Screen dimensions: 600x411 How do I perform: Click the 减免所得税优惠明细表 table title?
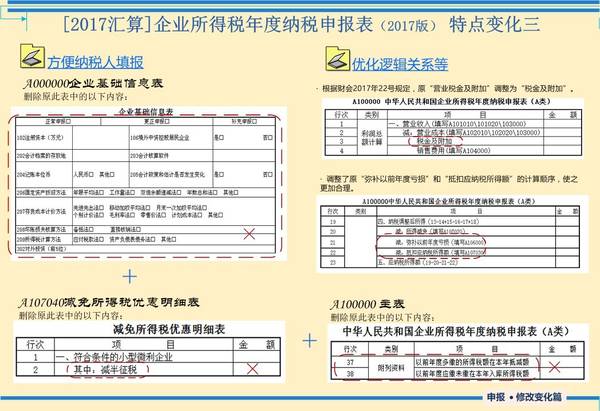[169, 329]
